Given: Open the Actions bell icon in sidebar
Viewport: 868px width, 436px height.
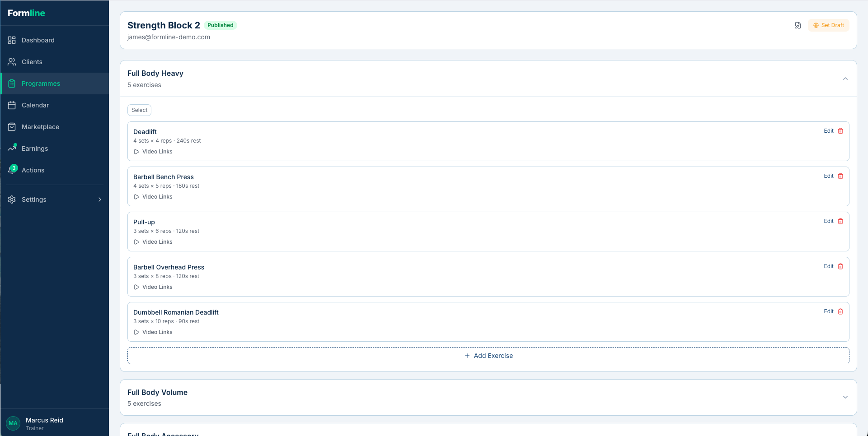Looking at the screenshot, I should tap(12, 170).
